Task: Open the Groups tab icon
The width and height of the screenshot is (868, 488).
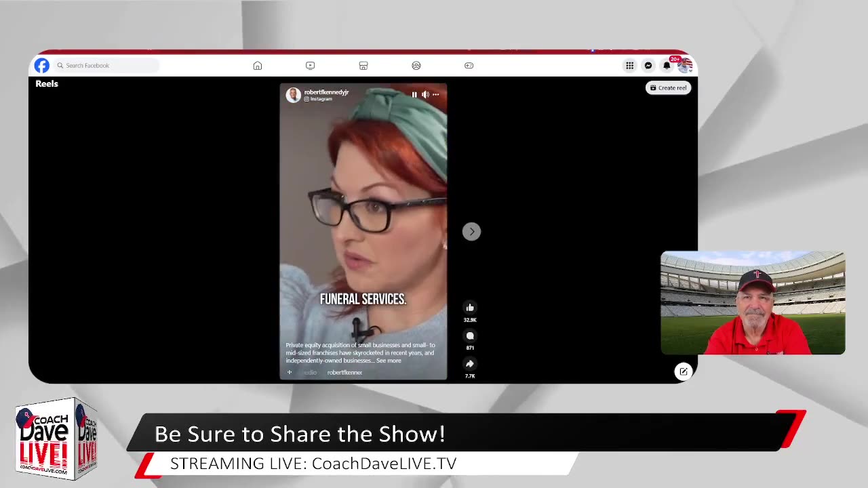Action: click(x=416, y=66)
